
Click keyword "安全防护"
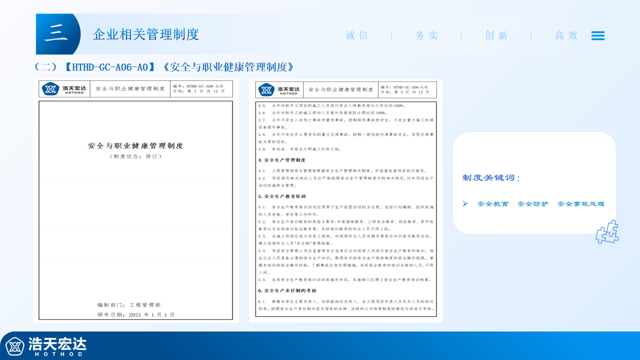point(533,204)
